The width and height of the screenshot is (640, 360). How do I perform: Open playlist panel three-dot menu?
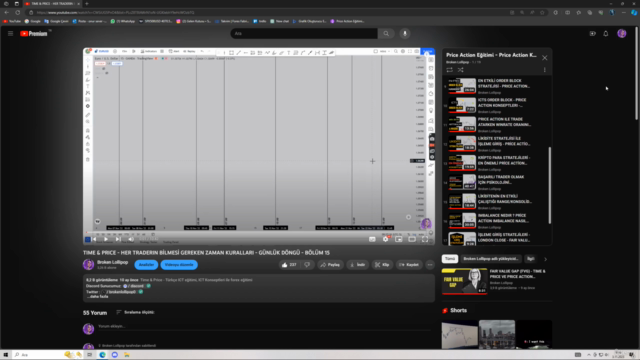544,70
